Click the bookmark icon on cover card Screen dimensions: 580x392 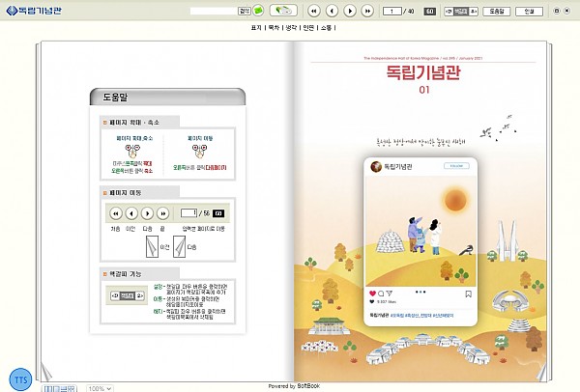(x=468, y=294)
